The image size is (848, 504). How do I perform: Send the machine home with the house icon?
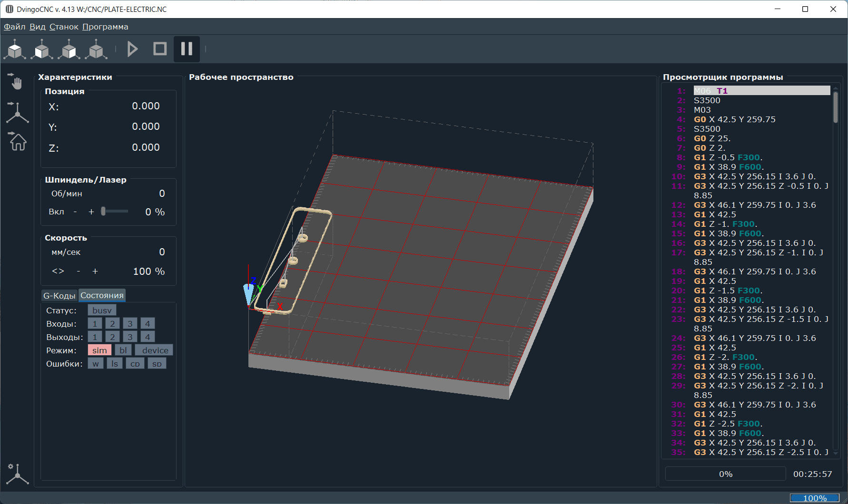pyautogui.click(x=18, y=141)
